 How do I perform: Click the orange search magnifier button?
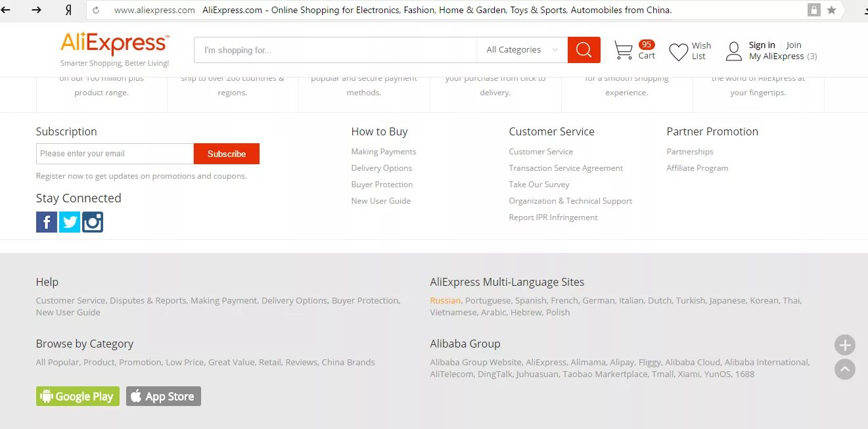(583, 50)
